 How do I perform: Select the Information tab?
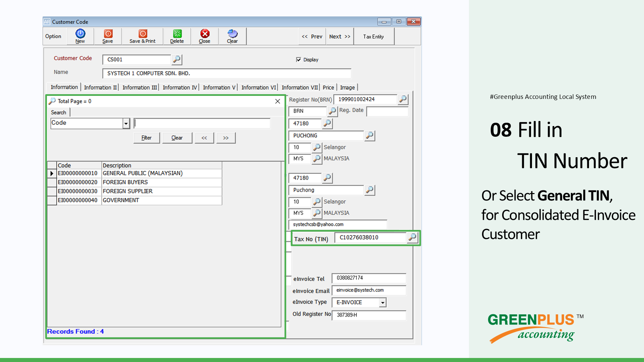64,87
